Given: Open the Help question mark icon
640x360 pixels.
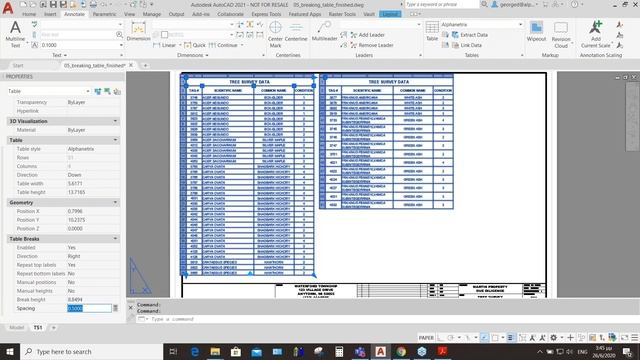Looking at the screenshot, I should 574,4.
